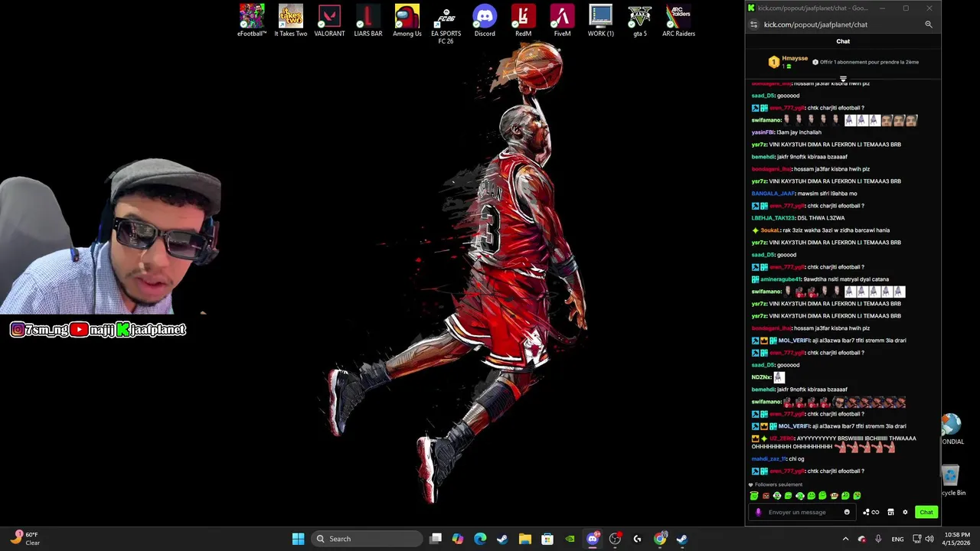This screenshot has height=551, width=980.
Task: Click the site information icon in address bar
Action: tap(753, 24)
